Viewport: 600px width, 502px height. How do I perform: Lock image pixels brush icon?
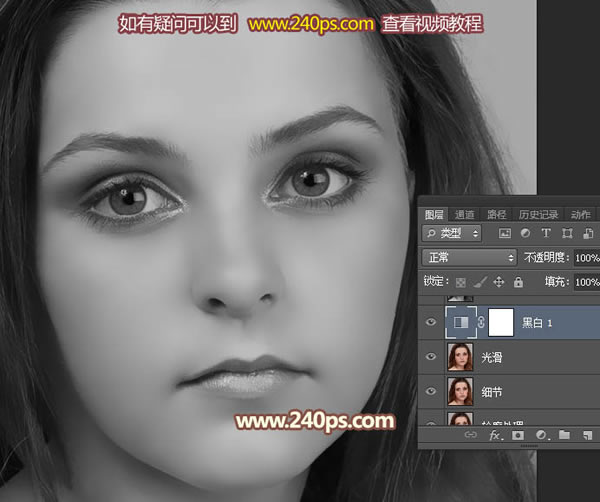point(480,282)
